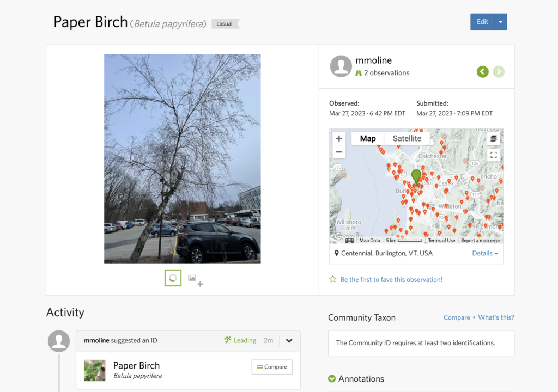Screen dimensions: 558x392
Task: Open the What's this? link
Action: point(496,317)
